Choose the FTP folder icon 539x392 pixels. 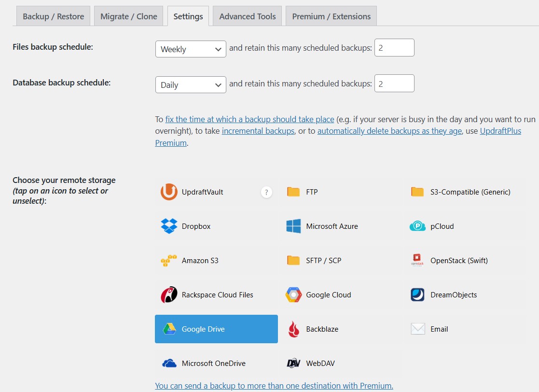tap(293, 192)
